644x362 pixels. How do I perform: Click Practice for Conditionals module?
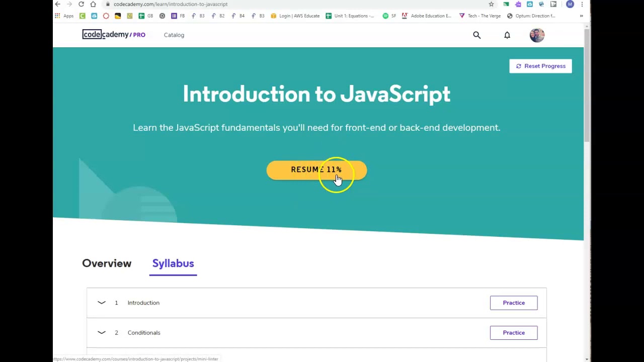(514, 332)
